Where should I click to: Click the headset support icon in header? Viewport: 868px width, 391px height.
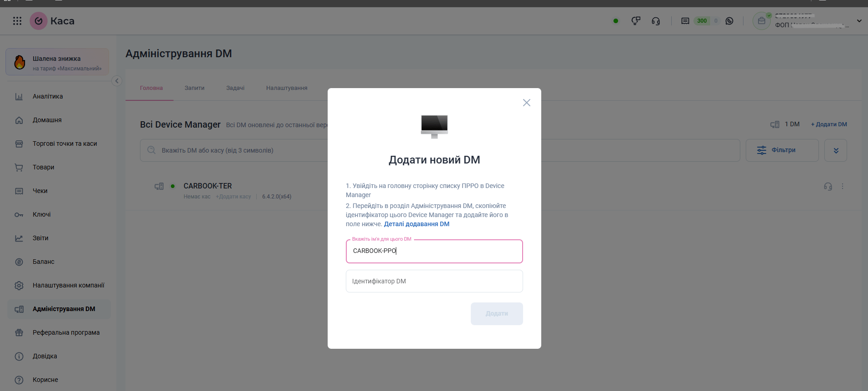656,21
